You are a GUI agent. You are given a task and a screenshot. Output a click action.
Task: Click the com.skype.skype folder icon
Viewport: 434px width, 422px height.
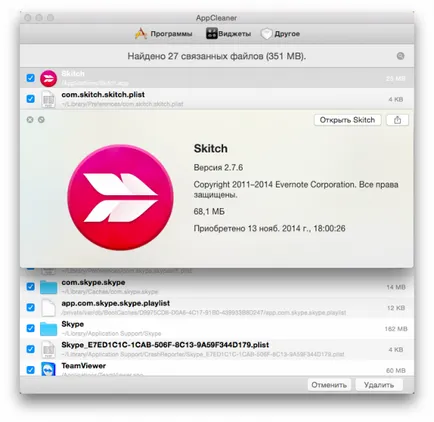click(x=48, y=287)
